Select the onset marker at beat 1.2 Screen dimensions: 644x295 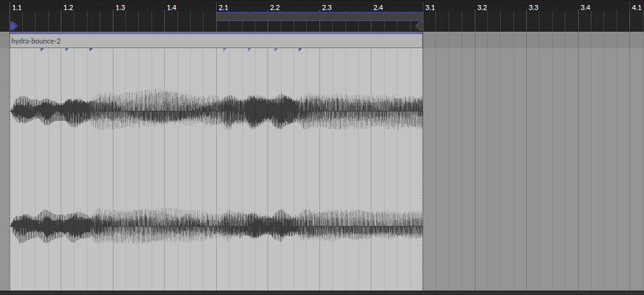pos(66,49)
